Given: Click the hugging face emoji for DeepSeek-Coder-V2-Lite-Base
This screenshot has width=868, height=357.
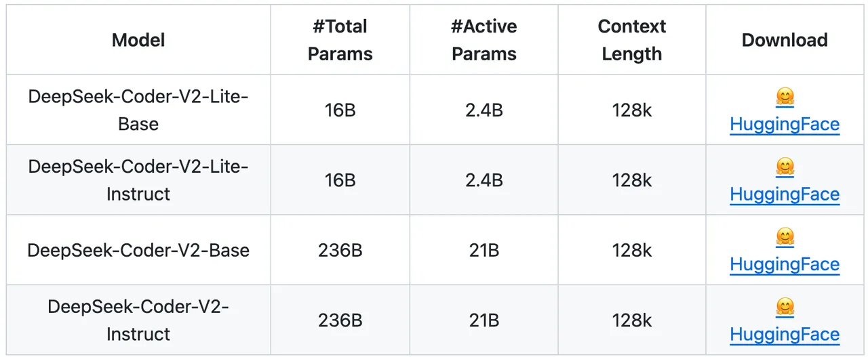Looking at the screenshot, I should [x=785, y=98].
